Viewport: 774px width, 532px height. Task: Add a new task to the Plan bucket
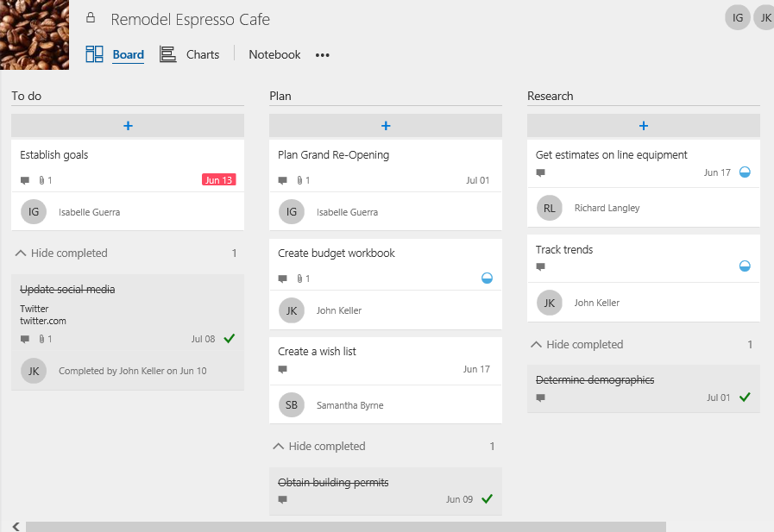click(385, 125)
